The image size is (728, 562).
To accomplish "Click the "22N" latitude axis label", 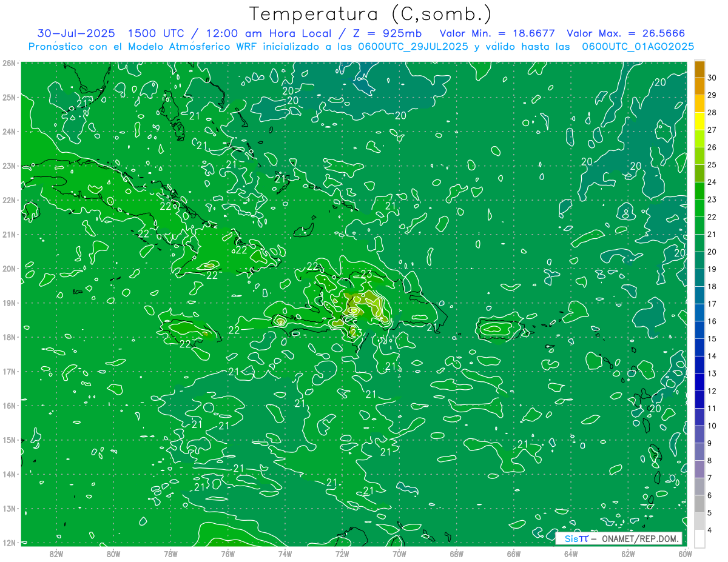I will click(x=9, y=200).
